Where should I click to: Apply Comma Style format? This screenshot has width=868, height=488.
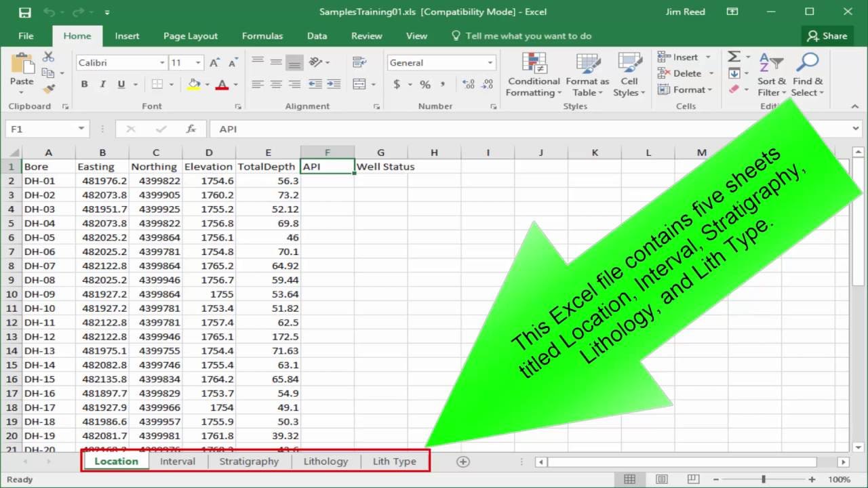443,84
